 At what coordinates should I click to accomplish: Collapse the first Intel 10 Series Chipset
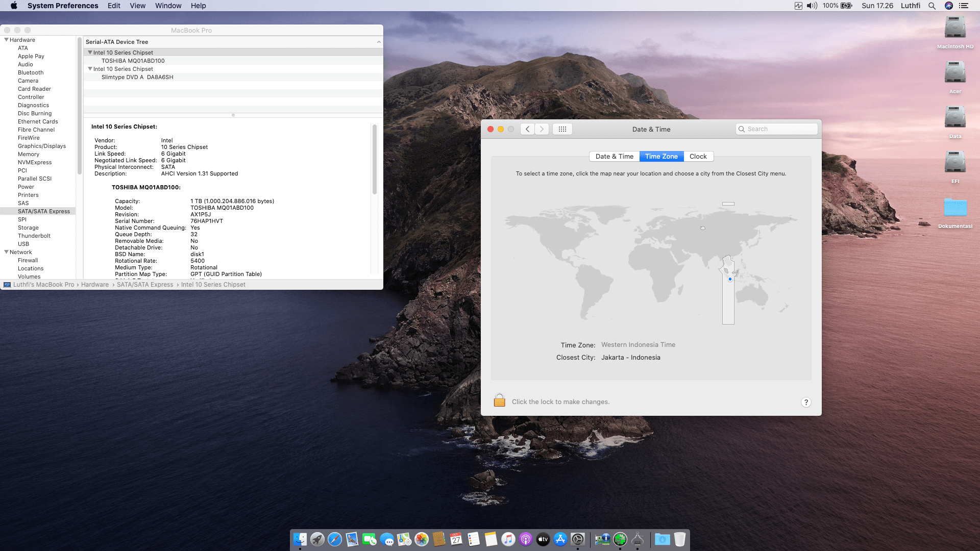point(90,53)
